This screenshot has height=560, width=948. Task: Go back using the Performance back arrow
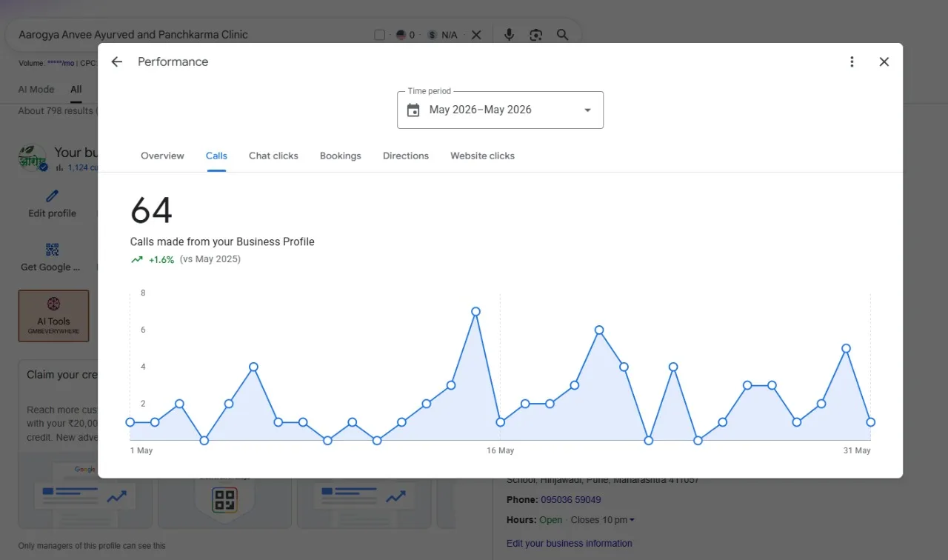116,61
